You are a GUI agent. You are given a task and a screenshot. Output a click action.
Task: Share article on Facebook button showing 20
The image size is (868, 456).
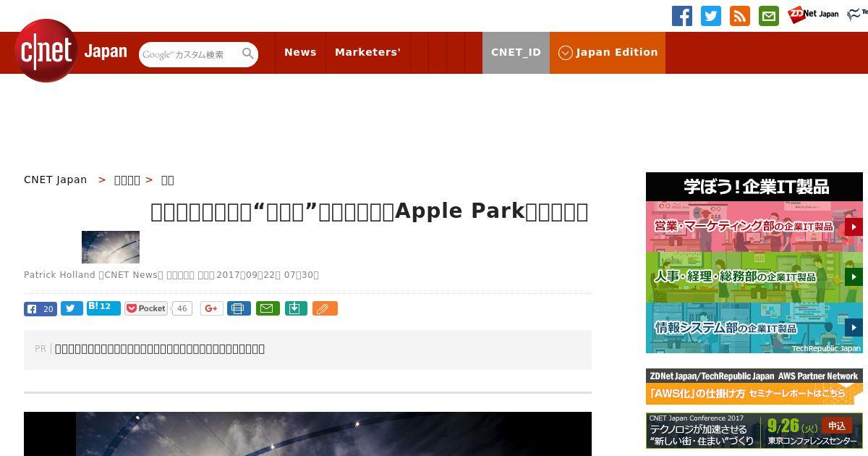[41, 308]
